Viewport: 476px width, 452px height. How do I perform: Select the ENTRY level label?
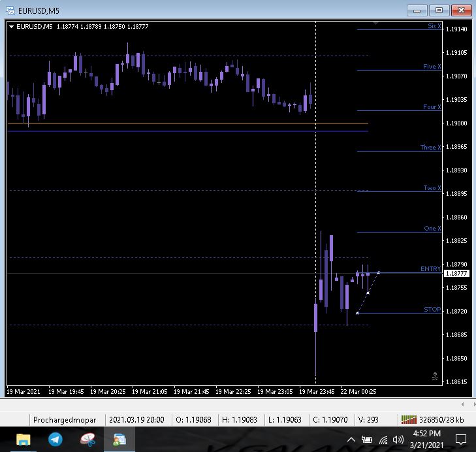coord(430,269)
